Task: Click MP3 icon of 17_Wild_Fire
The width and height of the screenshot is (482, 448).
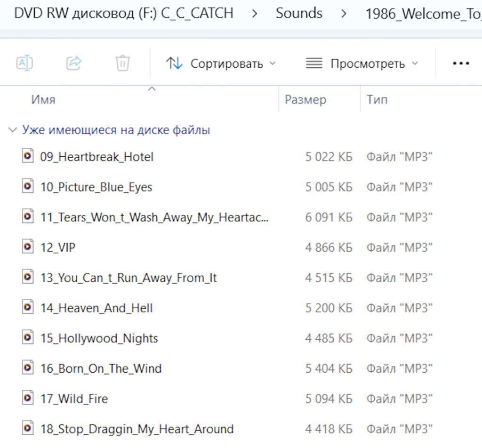Action: point(28,398)
